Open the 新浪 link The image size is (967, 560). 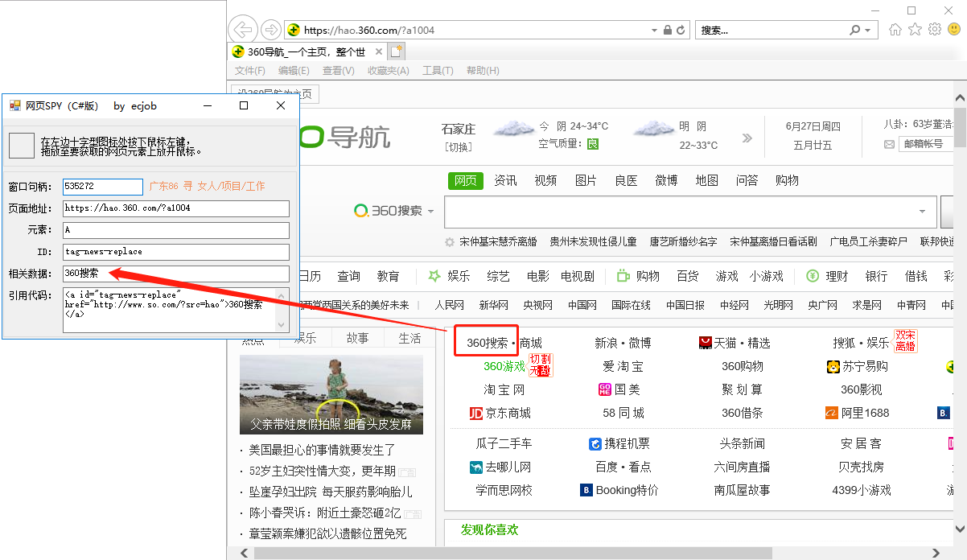pos(607,344)
